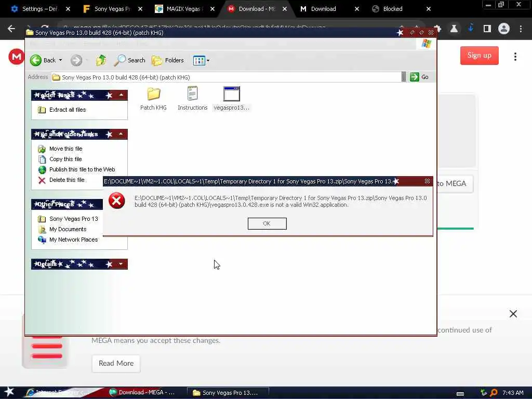Open the address bar dropdown arrow
Viewport: 532px width, 399px height.
[x=403, y=77]
